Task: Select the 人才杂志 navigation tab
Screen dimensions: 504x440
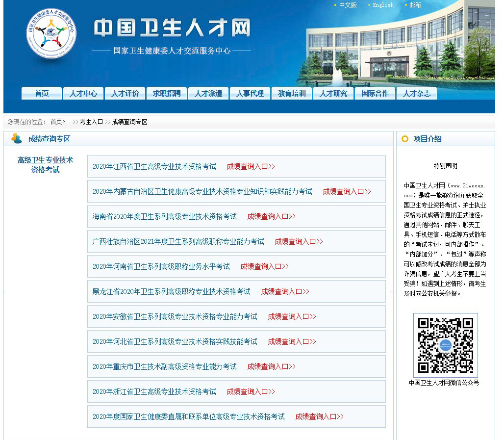Action: click(417, 93)
